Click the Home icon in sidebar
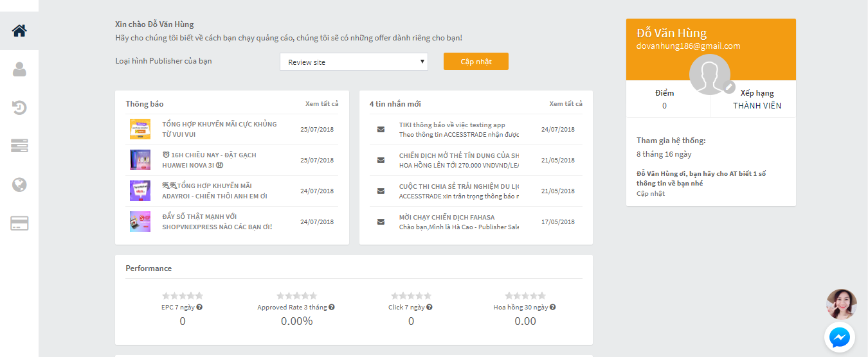Viewport: 868px width, 357px height. click(x=19, y=30)
